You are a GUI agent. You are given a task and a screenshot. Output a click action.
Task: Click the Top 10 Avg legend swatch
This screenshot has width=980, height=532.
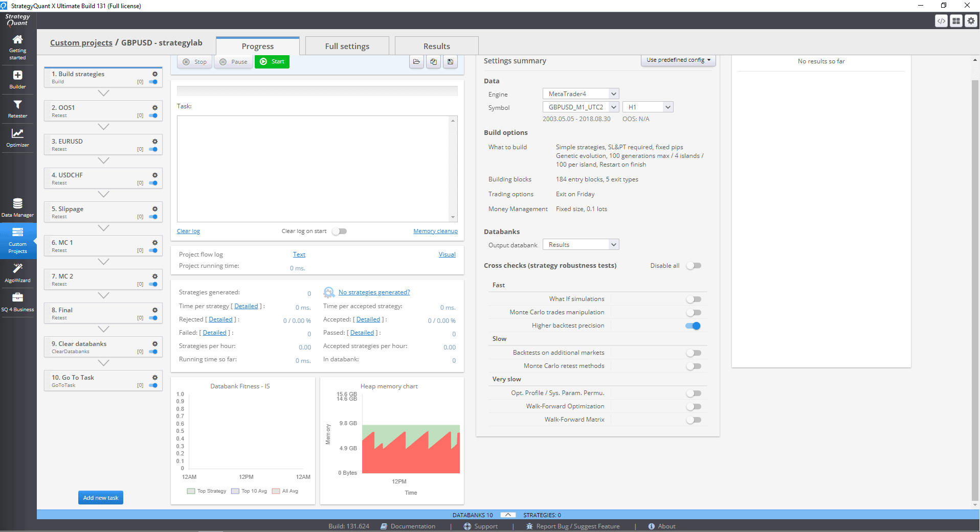[235, 491]
